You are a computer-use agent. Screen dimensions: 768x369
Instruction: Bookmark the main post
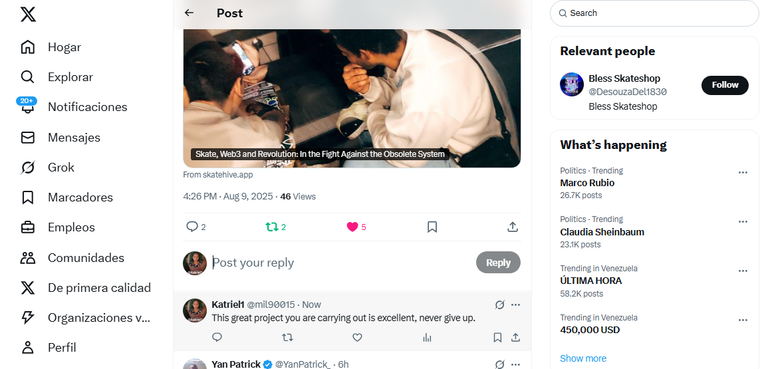pos(432,226)
